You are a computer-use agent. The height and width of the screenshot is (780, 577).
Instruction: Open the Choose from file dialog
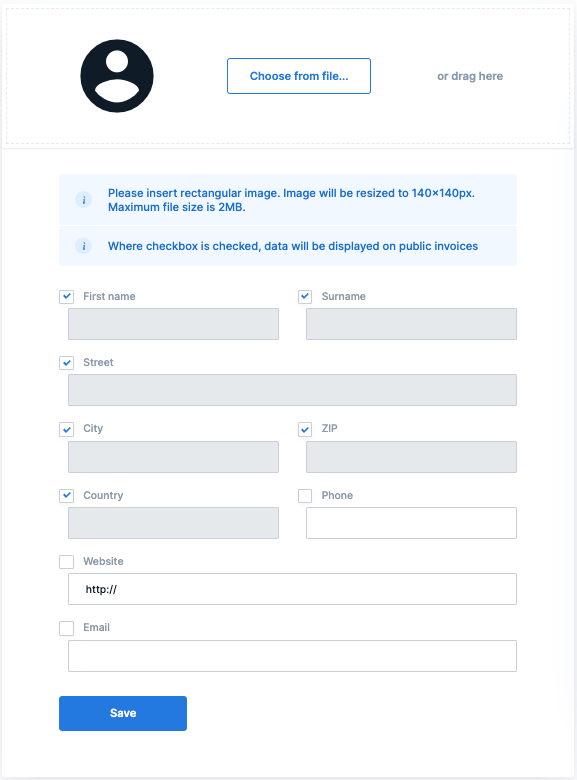pyautogui.click(x=299, y=76)
